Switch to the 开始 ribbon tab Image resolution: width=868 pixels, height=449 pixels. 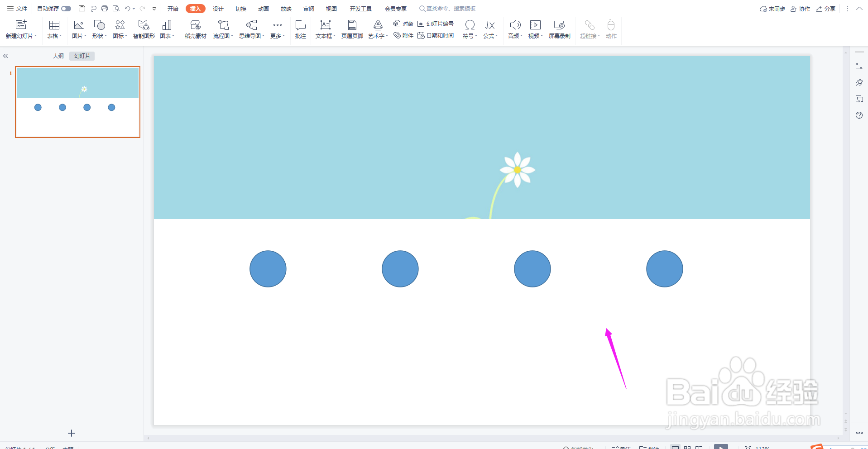(173, 9)
